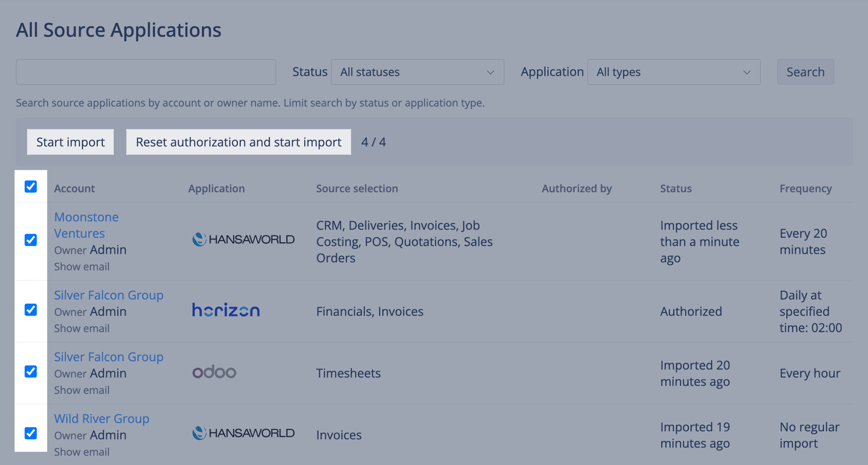The height and width of the screenshot is (465, 868).
Task: Open the Status dropdown showing All statuses
Action: point(417,72)
